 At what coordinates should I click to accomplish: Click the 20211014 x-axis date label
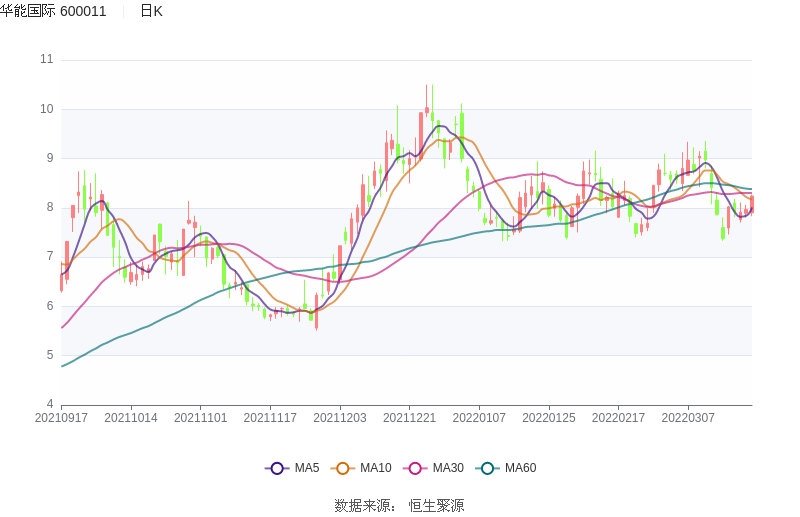(x=131, y=418)
